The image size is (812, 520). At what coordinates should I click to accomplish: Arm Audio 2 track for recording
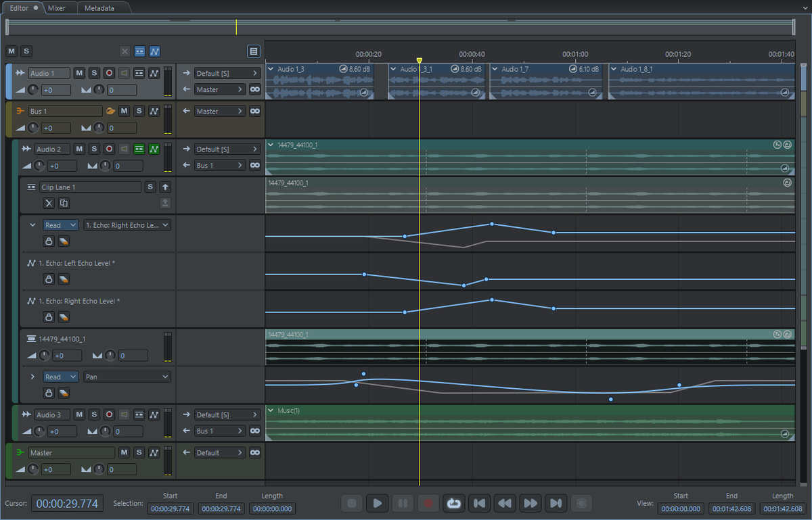[x=109, y=149]
